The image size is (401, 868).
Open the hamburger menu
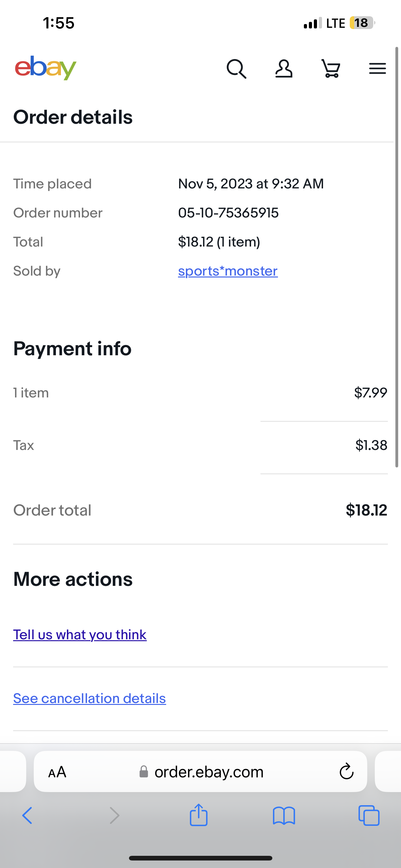378,69
